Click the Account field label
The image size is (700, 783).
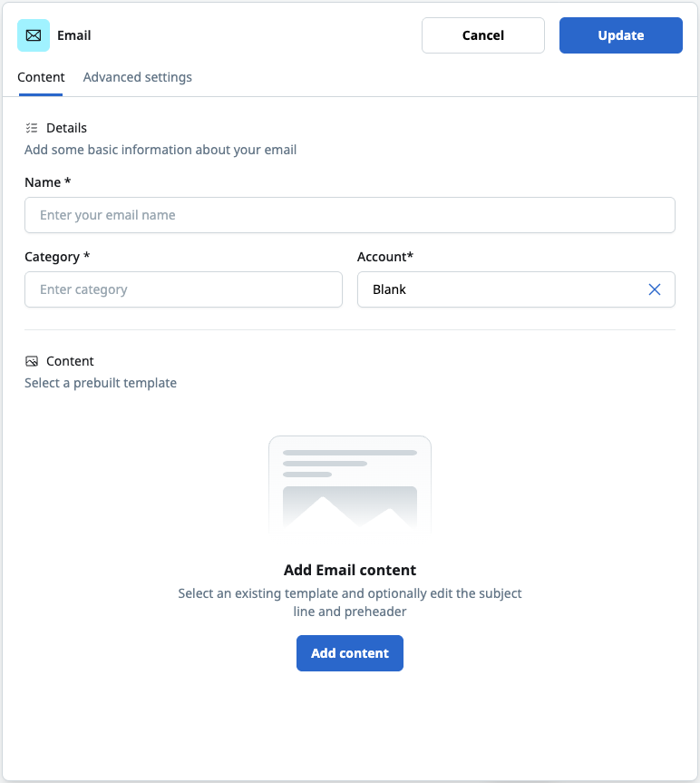point(385,257)
